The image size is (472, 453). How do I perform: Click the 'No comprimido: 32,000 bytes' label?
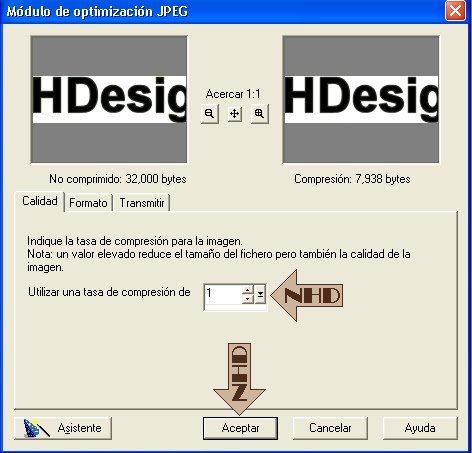(118, 179)
